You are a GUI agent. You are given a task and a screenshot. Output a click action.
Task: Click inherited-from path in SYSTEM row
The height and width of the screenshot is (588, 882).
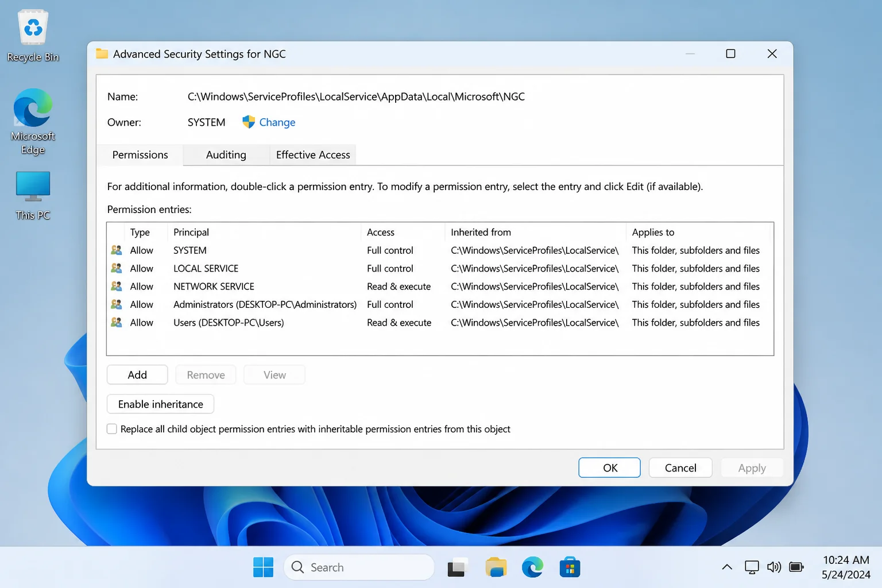pyautogui.click(x=535, y=250)
